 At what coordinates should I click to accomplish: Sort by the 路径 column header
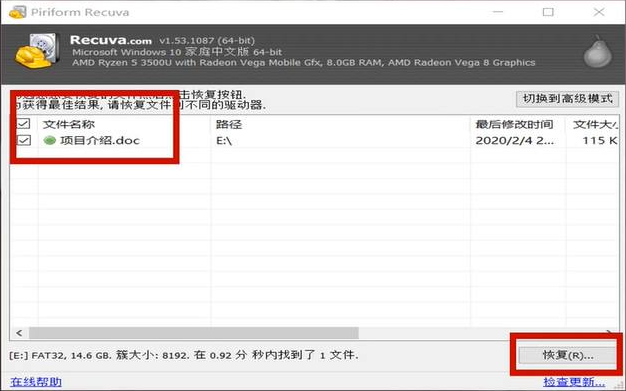click(229, 124)
